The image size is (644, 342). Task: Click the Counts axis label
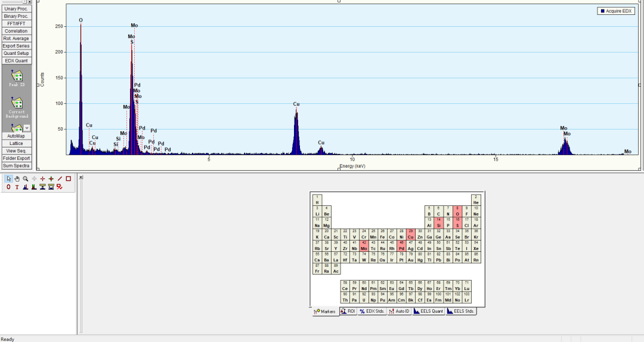click(x=42, y=80)
